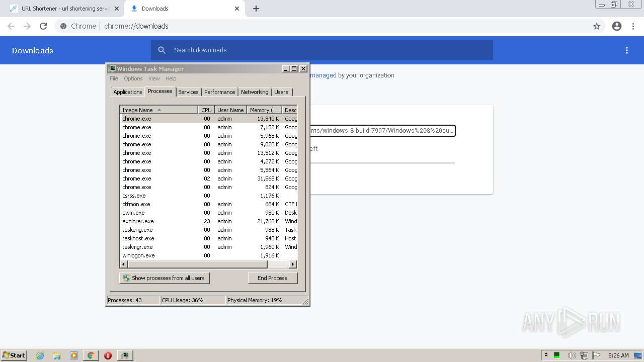Select the explorer.exe process row

tap(208, 221)
